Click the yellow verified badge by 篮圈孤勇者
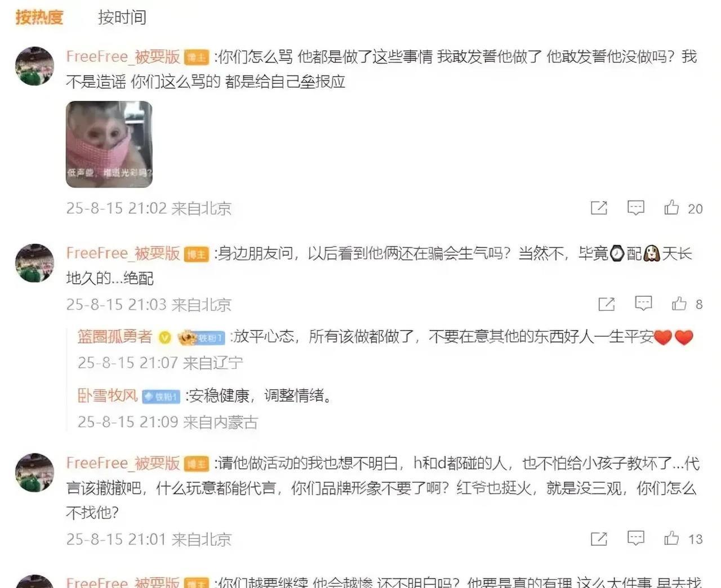Image resolution: width=721 pixels, height=588 pixels. coord(164,337)
